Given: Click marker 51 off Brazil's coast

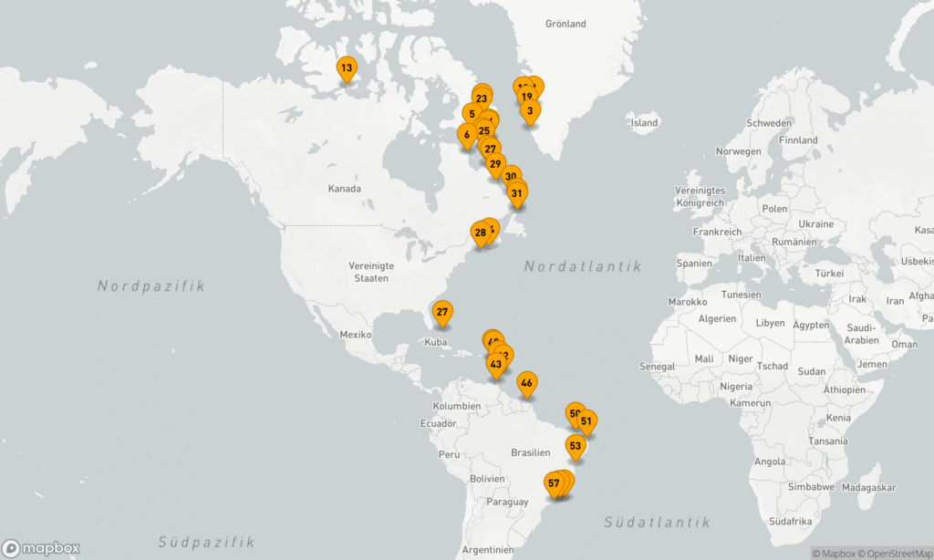Looking at the screenshot, I should [x=586, y=421].
